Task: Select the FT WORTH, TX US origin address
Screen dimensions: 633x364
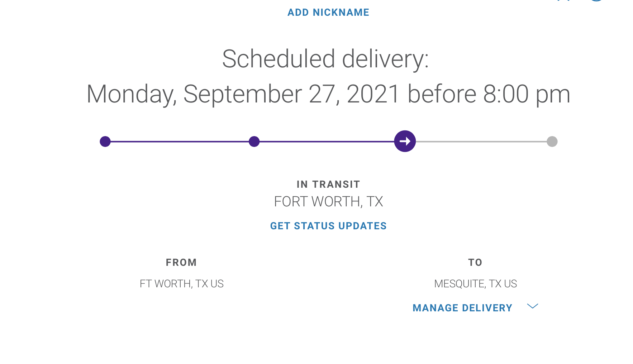Action: pos(182,284)
